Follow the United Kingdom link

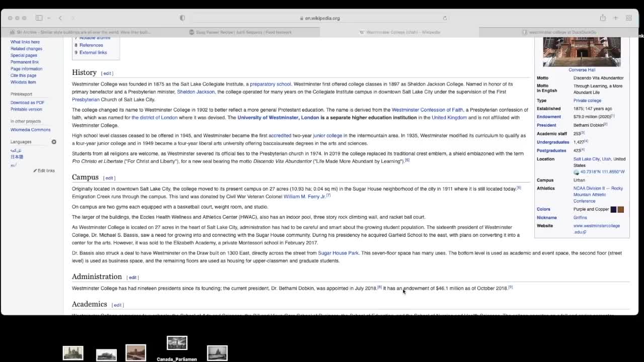tap(449, 118)
